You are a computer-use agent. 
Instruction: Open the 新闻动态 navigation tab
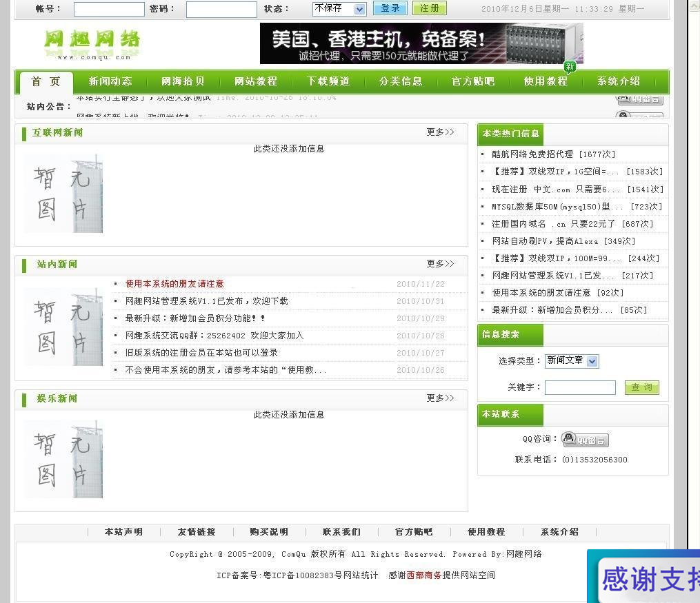[110, 81]
